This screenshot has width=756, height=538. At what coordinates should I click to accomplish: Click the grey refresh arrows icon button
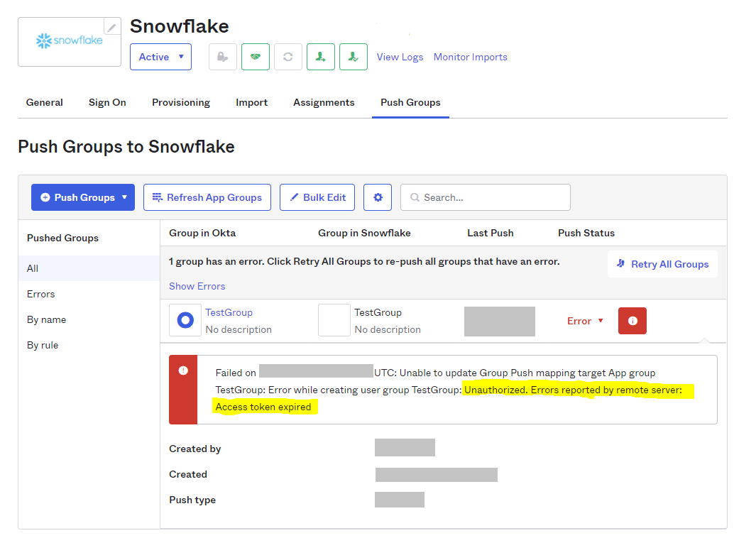288,57
